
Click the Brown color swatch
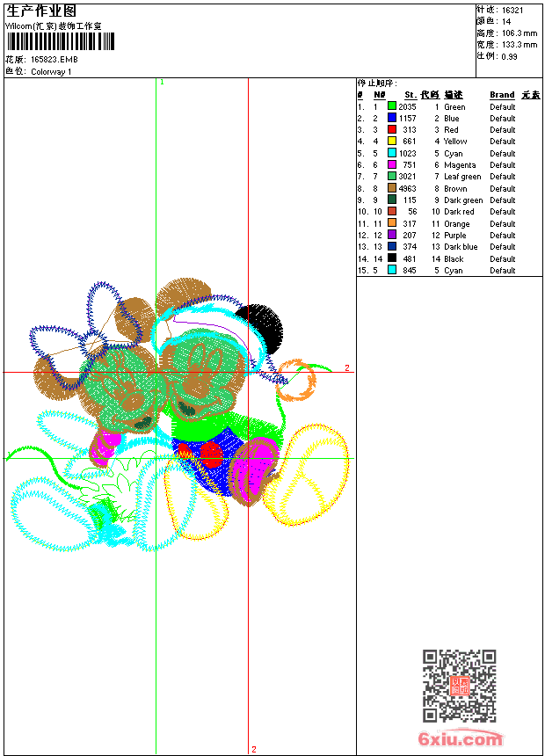point(392,188)
